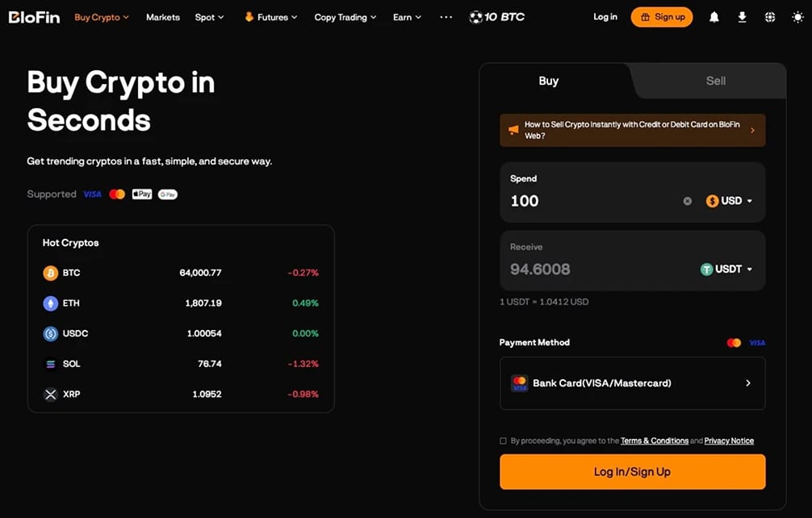Click the XRP coin icon
The width and height of the screenshot is (812, 518).
click(x=50, y=395)
